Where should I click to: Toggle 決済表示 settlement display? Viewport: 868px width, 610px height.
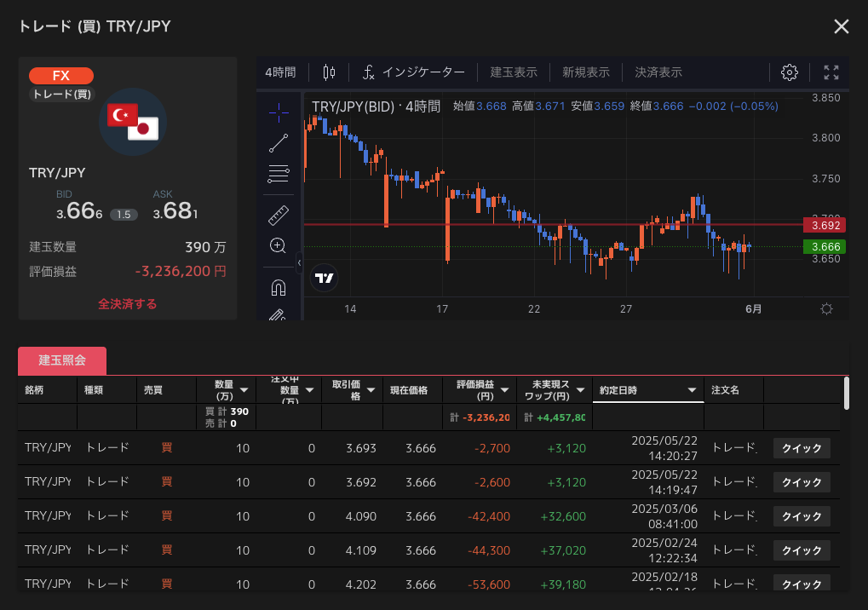(658, 72)
